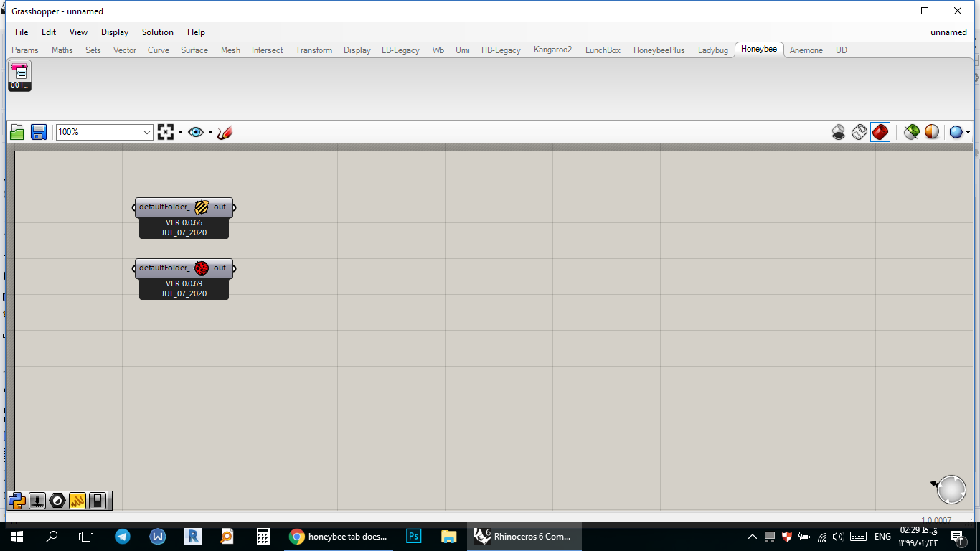Open Telegram from the taskbar
This screenshot has height=551, width=980.
coord(123,536)
